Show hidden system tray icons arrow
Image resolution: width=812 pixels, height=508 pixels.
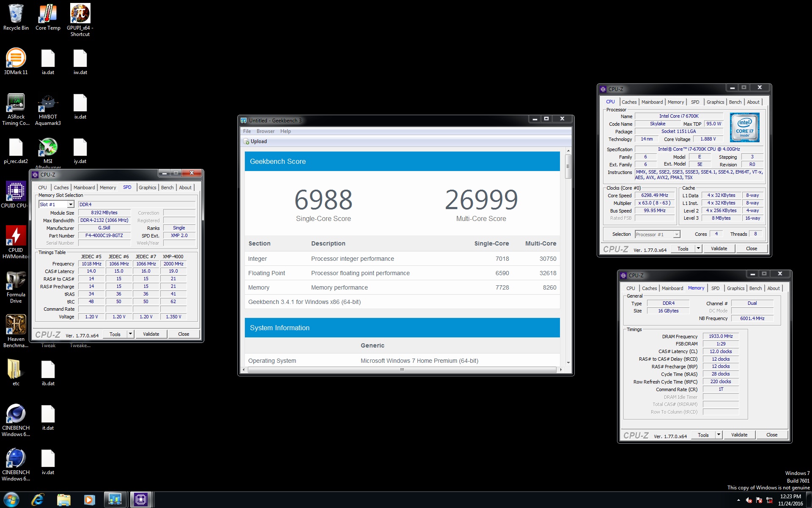[x=739, y=500]
